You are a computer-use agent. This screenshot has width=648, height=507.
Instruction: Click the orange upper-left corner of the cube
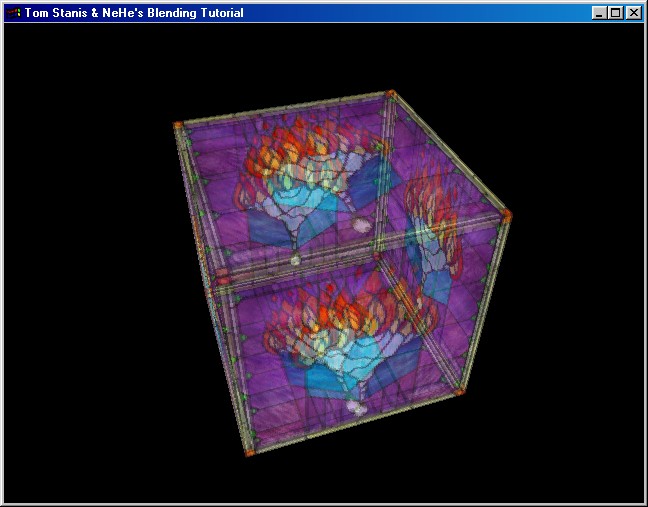click(178, 125)
